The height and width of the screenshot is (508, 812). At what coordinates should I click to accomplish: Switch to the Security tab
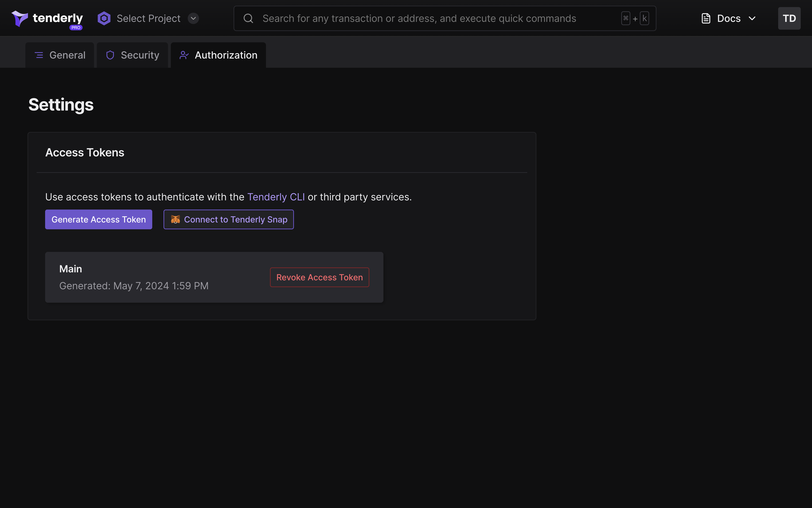133,55
